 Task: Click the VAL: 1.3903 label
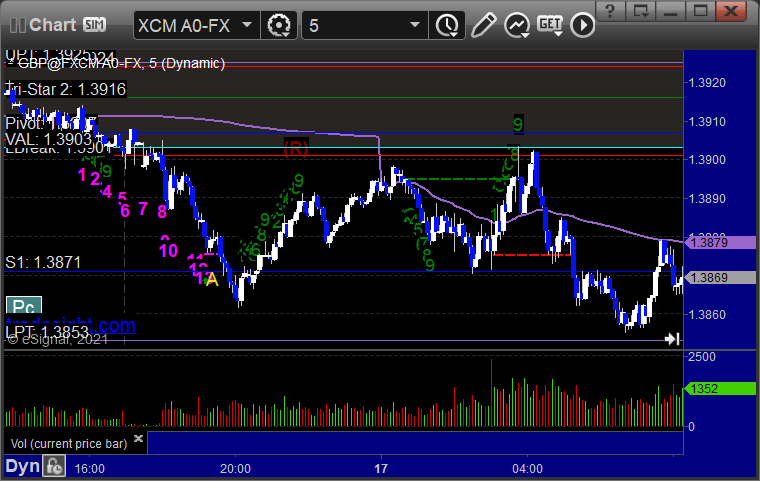coord(48,140)
